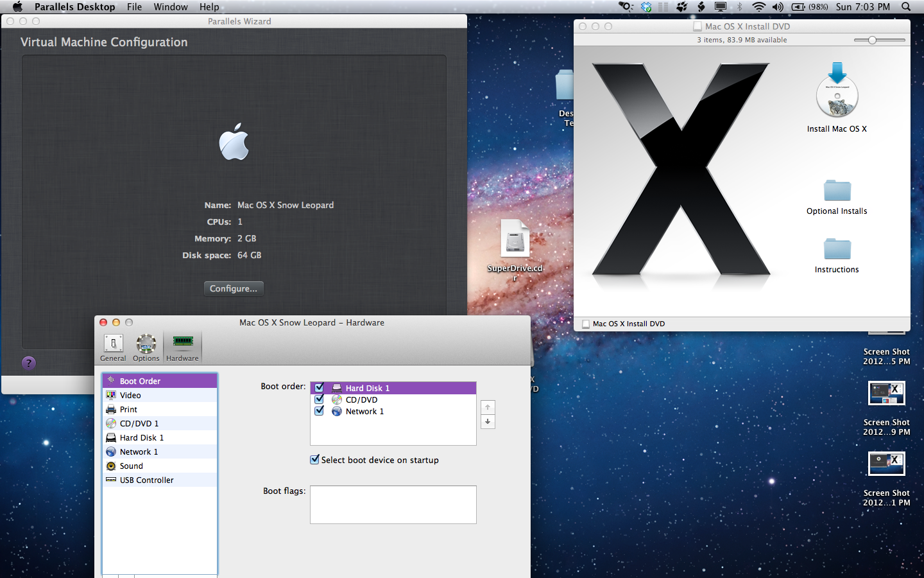Open help with the purple question mark button

(x=28, y=363)
